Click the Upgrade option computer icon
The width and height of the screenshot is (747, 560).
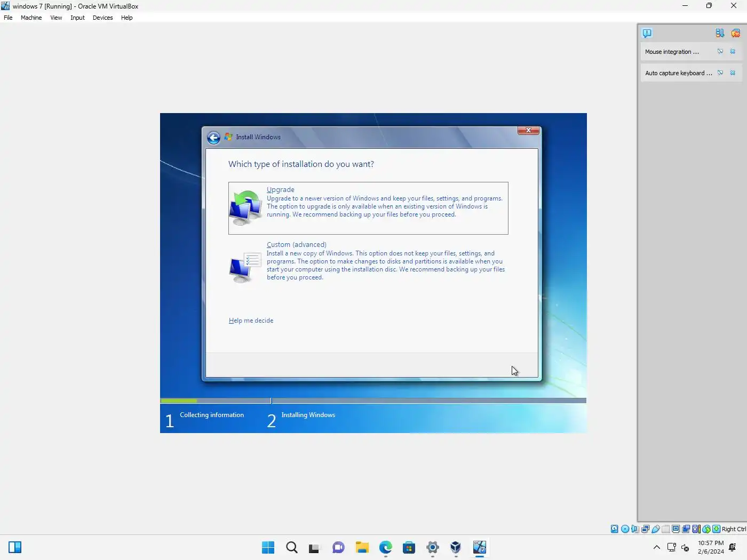click(x=245, y=208)
